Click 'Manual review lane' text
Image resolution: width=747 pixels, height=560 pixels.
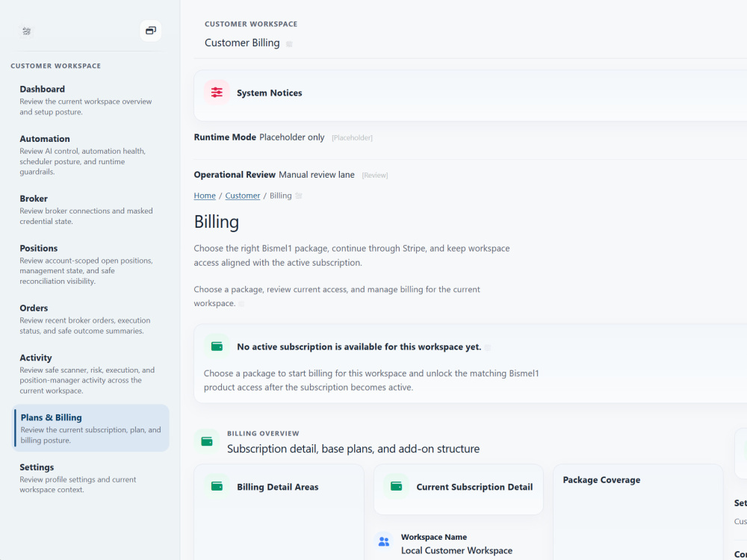click(316, 175)
